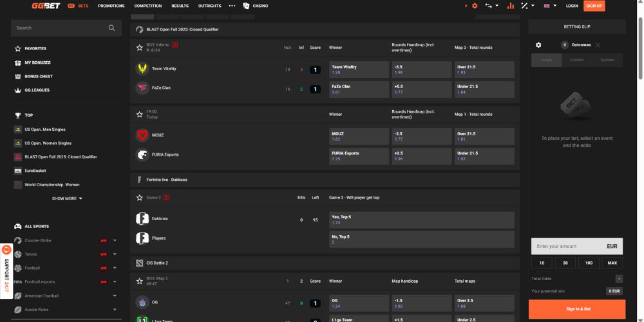644x322 pixels.
Task: Open the odds format percent dropdown
Action: click(x=528, y=6)
